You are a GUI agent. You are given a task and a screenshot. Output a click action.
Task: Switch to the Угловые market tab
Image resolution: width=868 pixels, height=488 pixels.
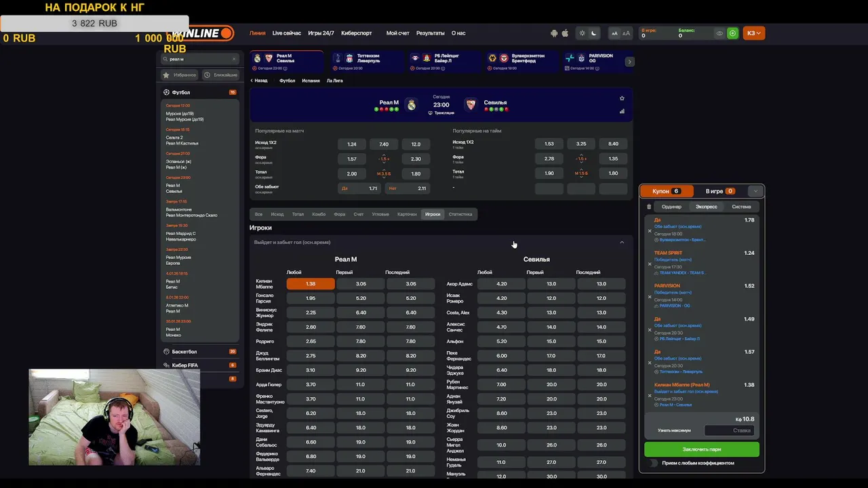tap(380, 214)
